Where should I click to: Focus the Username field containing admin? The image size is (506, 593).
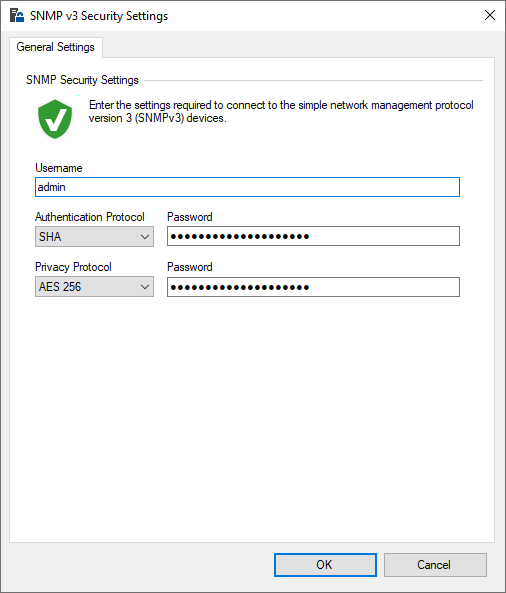coord(247,187)
